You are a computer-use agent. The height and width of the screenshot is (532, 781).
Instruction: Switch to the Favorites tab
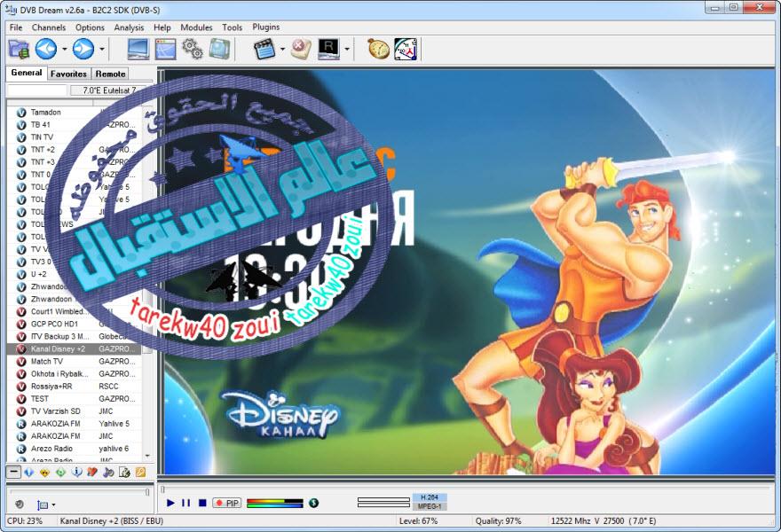(68, 74)
